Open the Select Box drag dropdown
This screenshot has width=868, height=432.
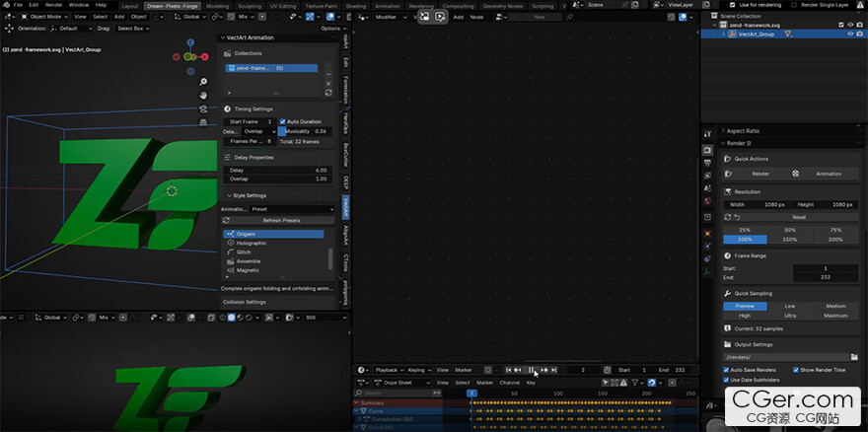[x=132, y=29]
